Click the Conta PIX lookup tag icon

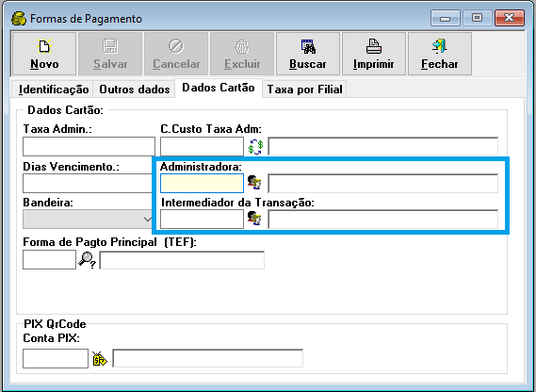100,358
